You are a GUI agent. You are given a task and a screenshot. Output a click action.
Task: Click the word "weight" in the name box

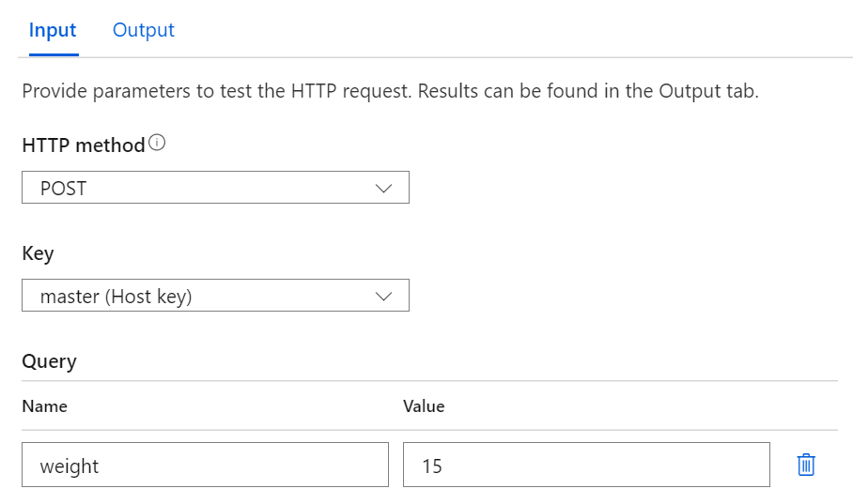click(x=70, y=466)
